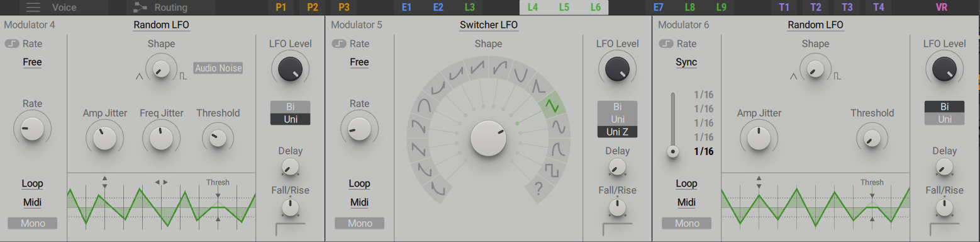The height and width of the screenshot is (242, 980).
Task: Enable Audio Noise in Modulator 4
Action: (x=218, y=68)
